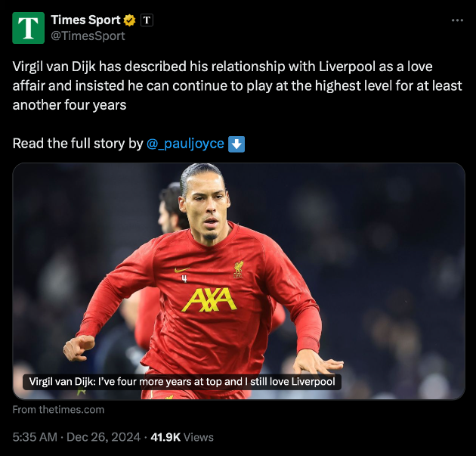Click the Liverpool crest on the jersey
The width and height of the screenshot is (476, 456).
(x=239, y=268)
